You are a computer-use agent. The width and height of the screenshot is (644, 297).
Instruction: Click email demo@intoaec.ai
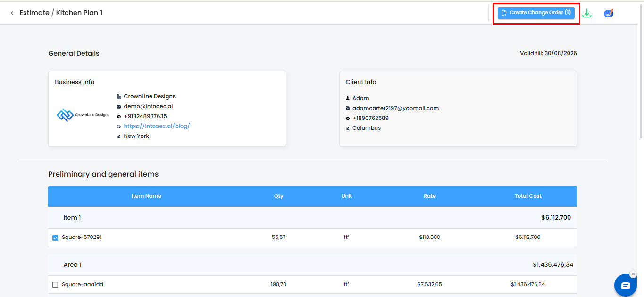(x=148, y=106)
